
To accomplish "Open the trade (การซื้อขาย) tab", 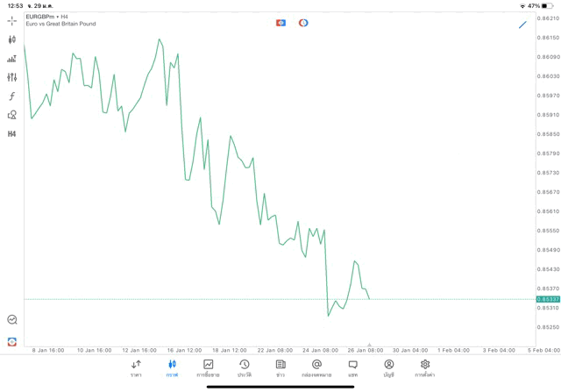I will (x=208, y=367).
